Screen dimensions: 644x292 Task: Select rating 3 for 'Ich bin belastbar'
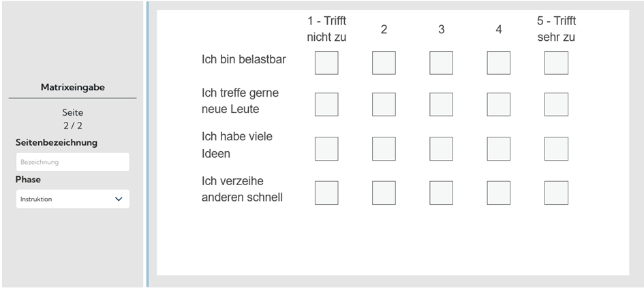tap(441, 63)
